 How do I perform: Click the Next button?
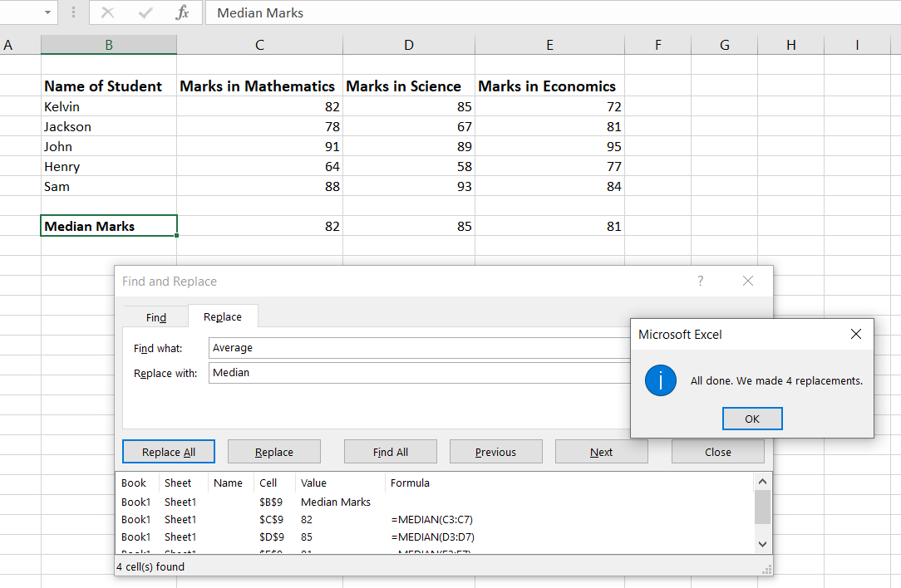(601, 452)
